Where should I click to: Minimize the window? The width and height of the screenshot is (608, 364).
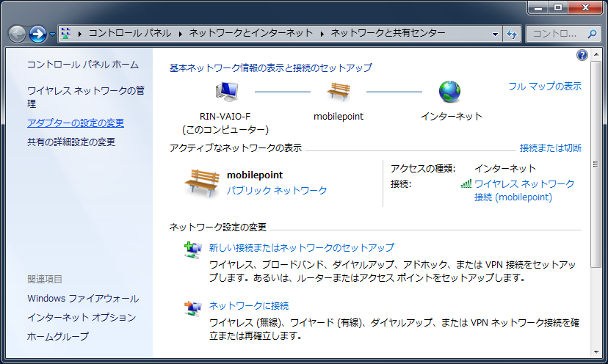pos(538,7)
